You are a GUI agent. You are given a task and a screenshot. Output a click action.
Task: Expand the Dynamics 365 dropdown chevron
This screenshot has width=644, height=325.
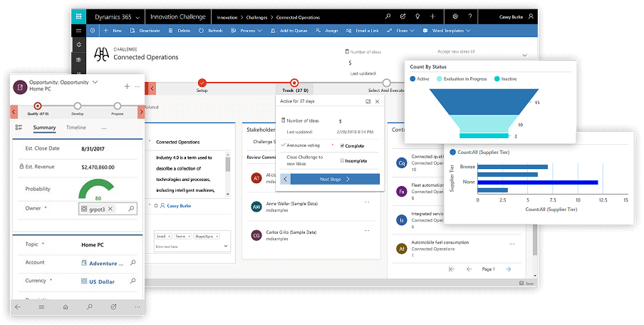(x=137, y=16)
